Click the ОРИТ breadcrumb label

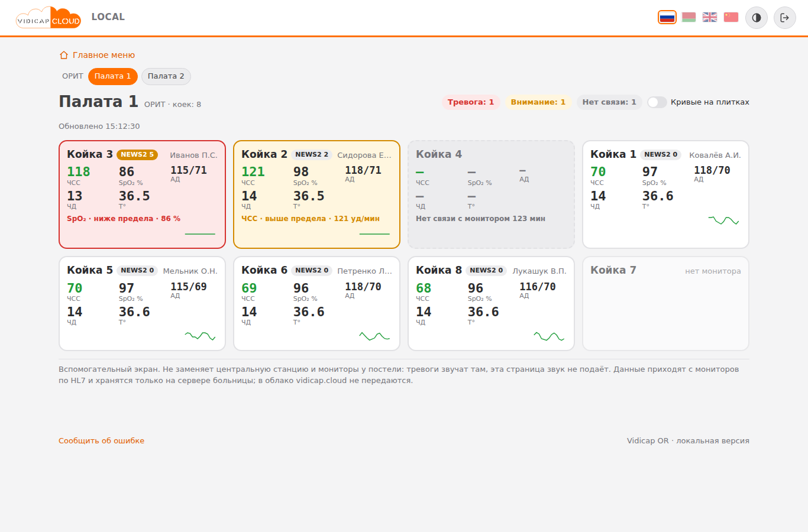click(x=73, y=76)
